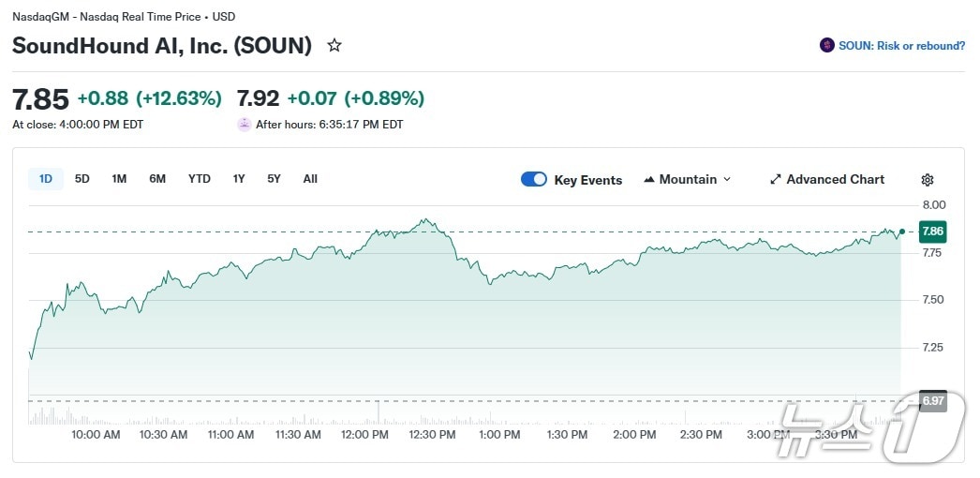Open chart settings gear icon
Image resolution: width=980 pixels, height=478 pixels.
(928, 180)
